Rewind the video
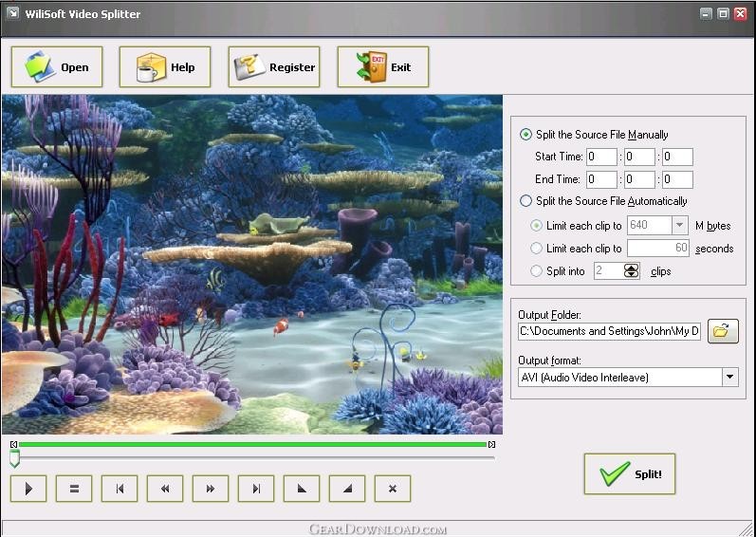756x537 pixels. tap(165, 489)
